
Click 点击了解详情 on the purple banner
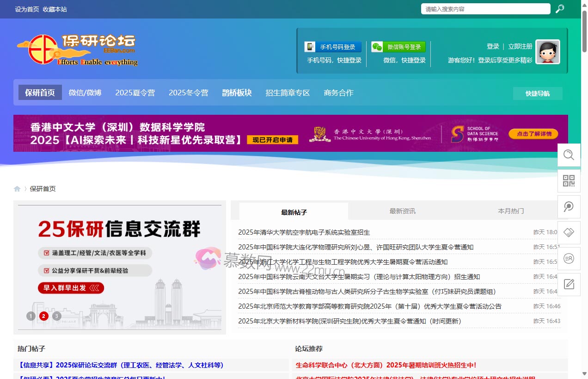(533, 134)
